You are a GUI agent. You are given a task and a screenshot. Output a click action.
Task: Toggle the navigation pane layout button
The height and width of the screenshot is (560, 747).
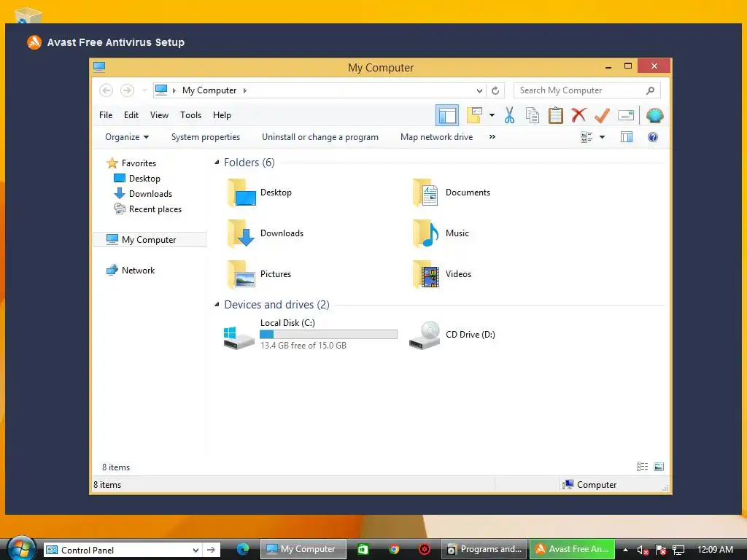pyautogui.click(x=447, y=115)
